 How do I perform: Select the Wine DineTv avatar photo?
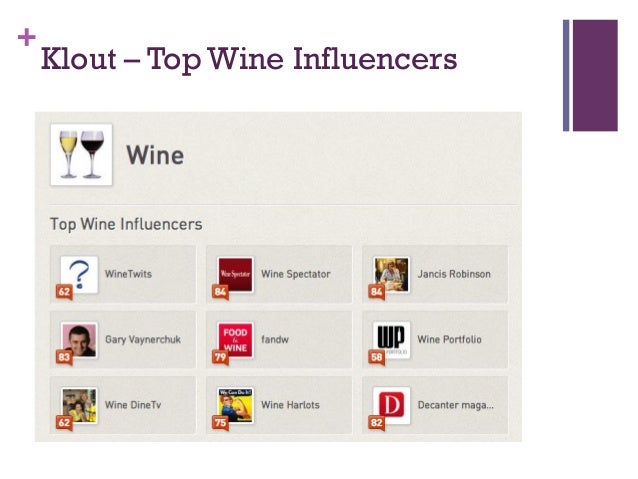coord(79,405)
